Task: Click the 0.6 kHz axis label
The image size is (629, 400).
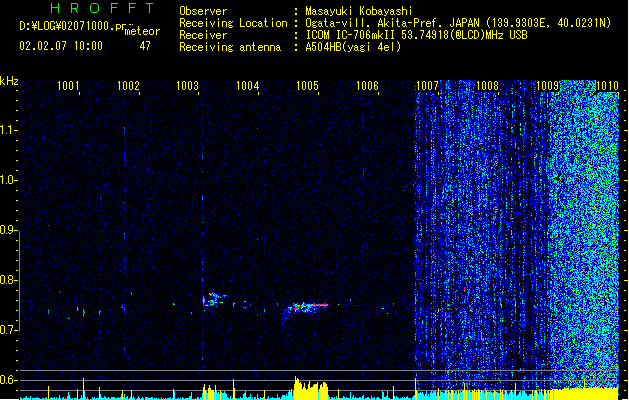Action: 8,380
